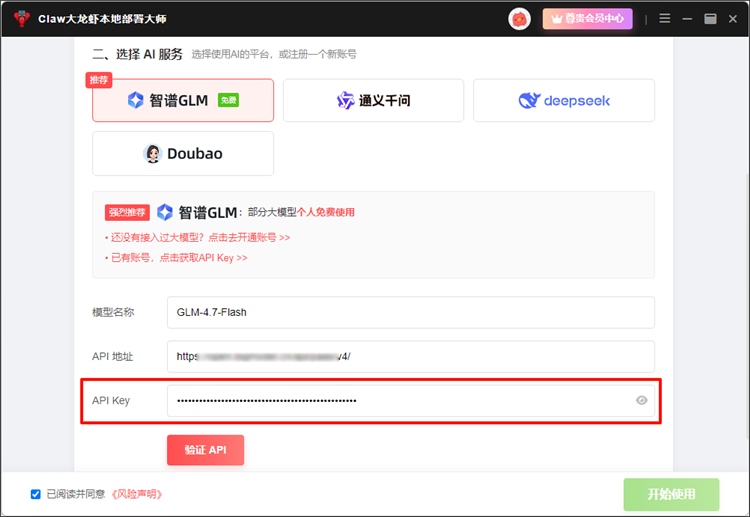Click the Doubao avatar icon
This screenshot has height=517, width=750.
click(152, 153)
